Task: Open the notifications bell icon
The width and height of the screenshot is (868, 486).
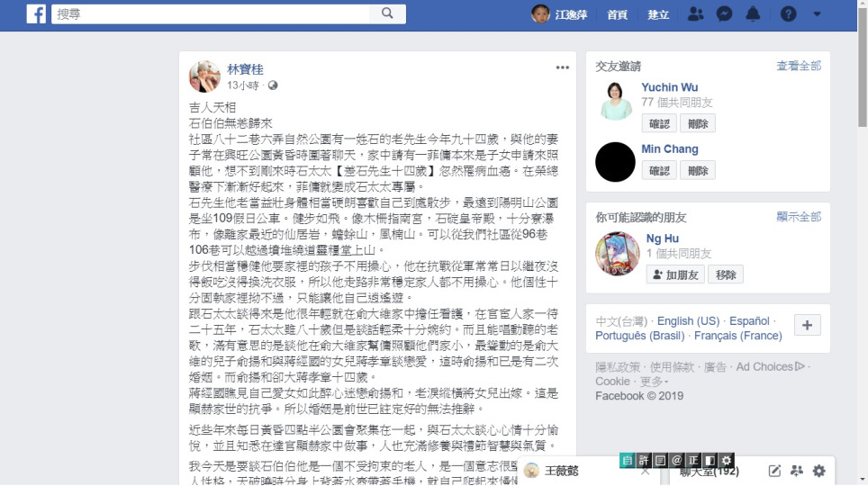Action: coord(753,13)
